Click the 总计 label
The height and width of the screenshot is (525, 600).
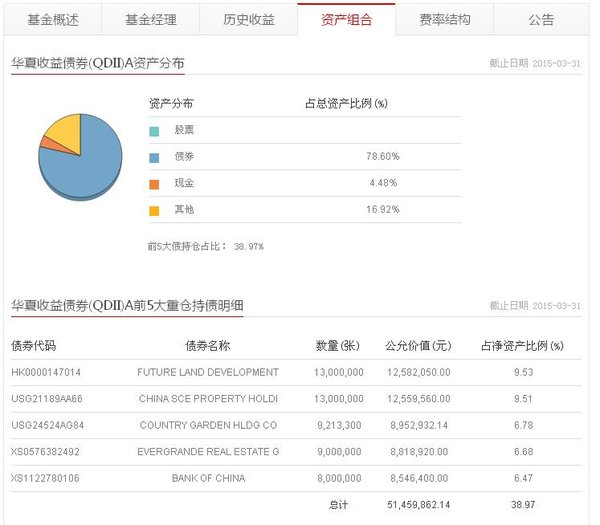(x=338, y=505)
